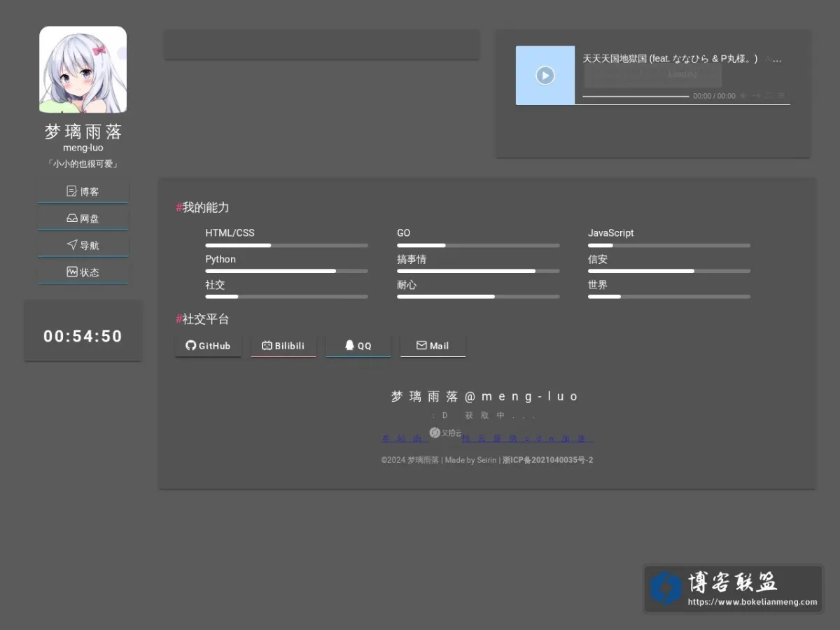Play the song in the music player

(x=545, y=76)
